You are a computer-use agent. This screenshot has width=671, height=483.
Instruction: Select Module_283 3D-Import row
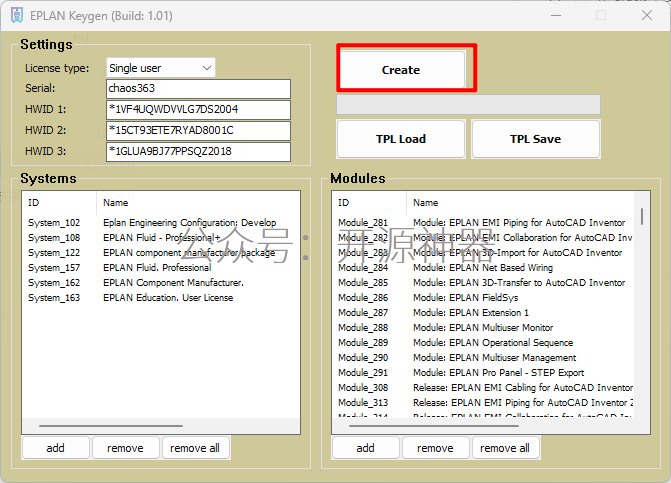[x=483, y=252]
